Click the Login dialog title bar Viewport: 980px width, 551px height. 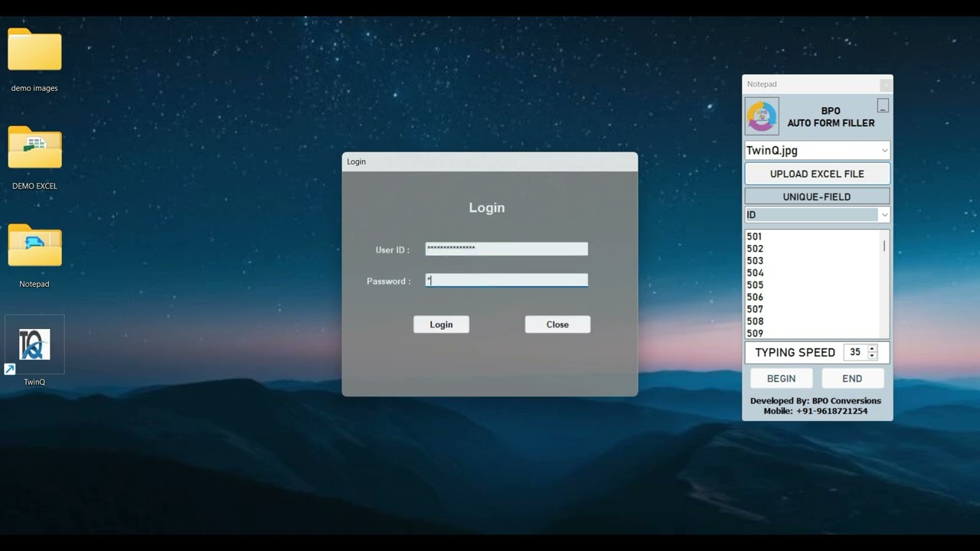coord(489,161)
